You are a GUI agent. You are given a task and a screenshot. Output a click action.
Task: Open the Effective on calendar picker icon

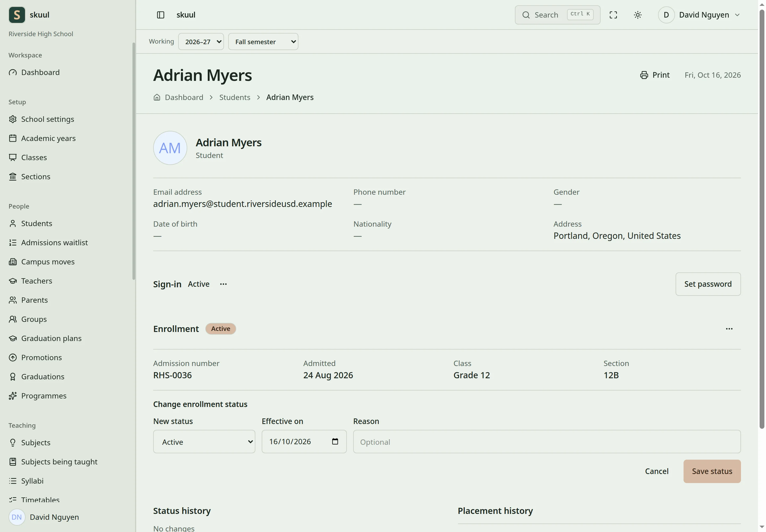(335, 441)
